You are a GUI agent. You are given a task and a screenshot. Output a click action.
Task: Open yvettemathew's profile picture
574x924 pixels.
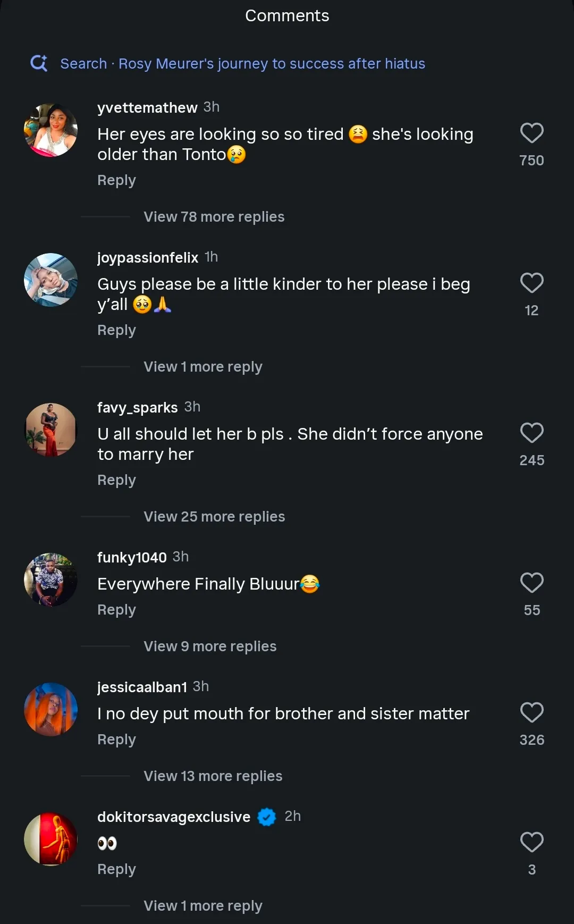(51, 130)
